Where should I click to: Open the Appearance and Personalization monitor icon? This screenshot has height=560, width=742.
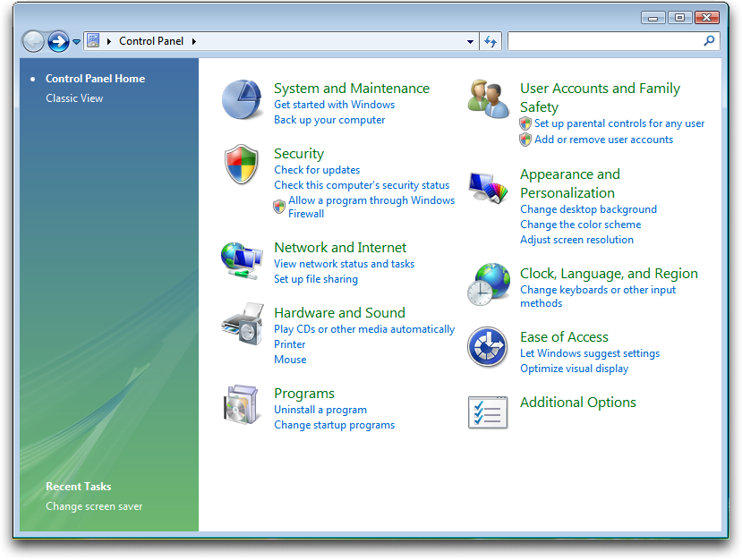[489, 188]
